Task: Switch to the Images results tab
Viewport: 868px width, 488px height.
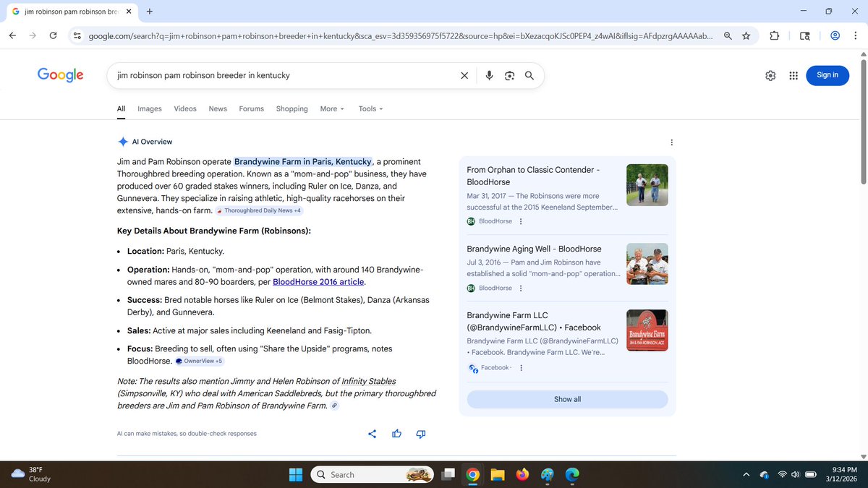Action: coord(150,108)
